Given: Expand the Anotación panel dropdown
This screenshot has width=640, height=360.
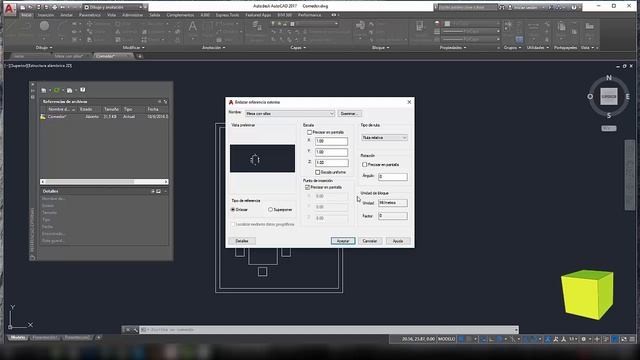Looking at the screenshot, I should pyautogui.click(x=213, y=48).
